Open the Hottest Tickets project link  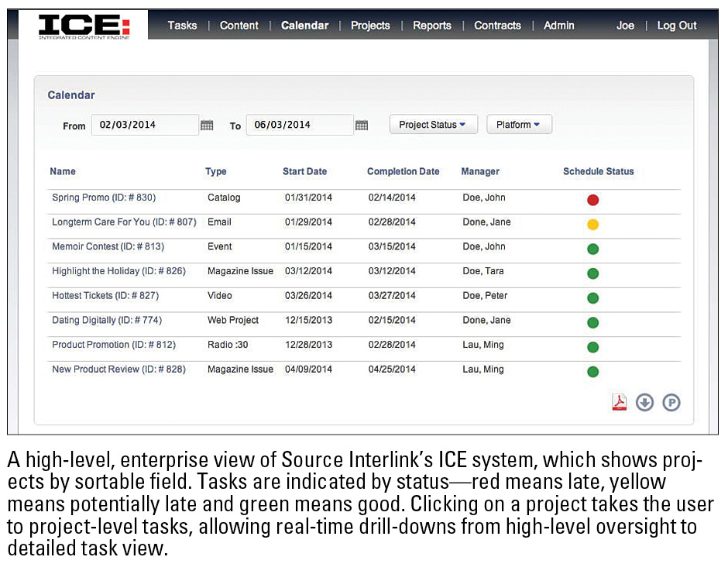(105, 296)
